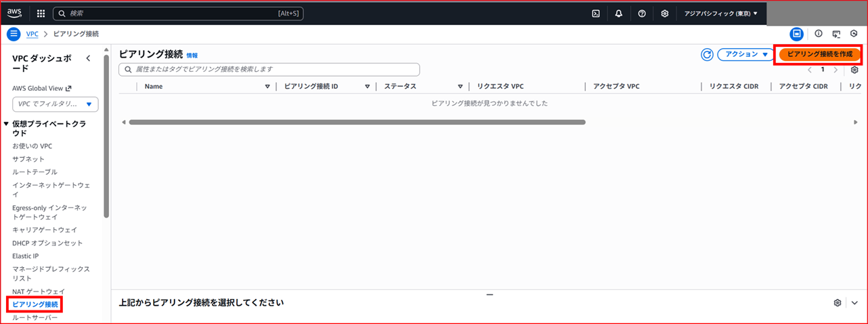This screenshot has width=868, height=324.
Task: Refresh the peering connections list
Action: (707, 54)
